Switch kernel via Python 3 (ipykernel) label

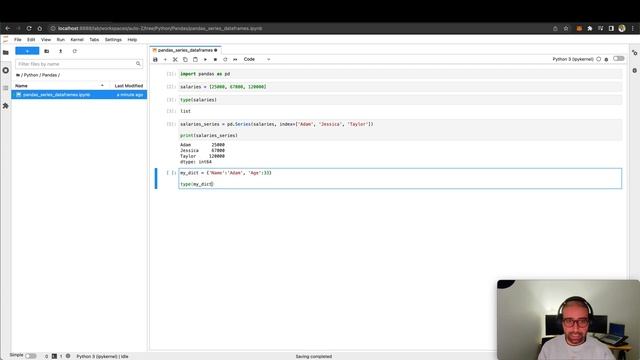click(x=573, y=59)
